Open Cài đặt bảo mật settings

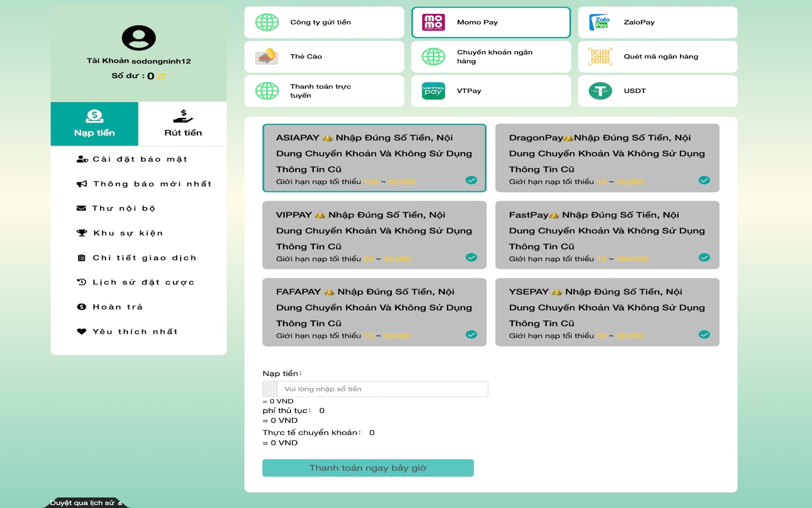click(x=132, y=159)
